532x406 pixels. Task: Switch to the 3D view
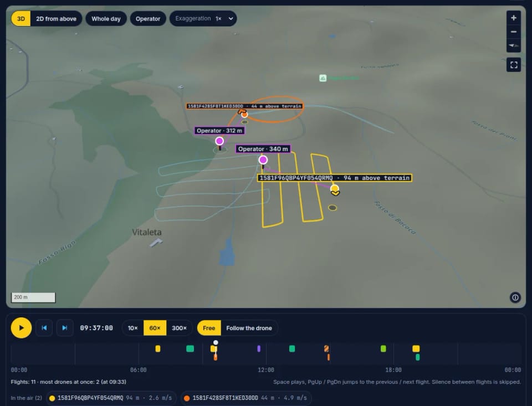click(x=21, y=19)
